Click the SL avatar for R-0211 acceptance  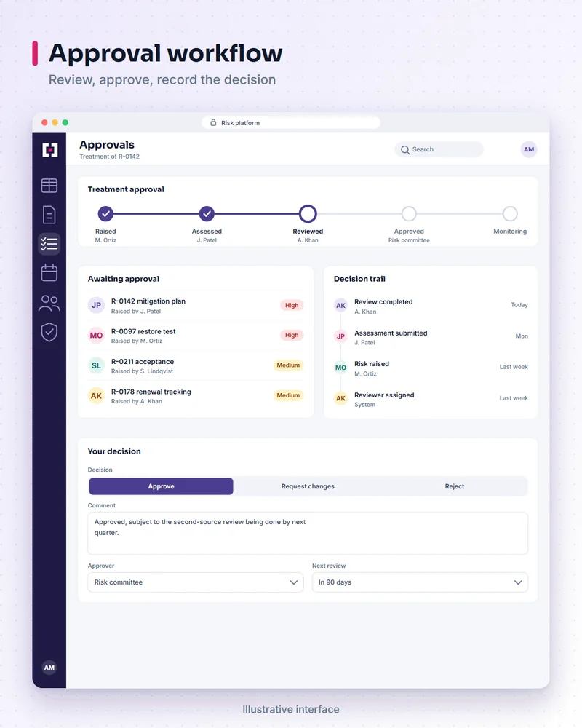click(x=96, y=365)
